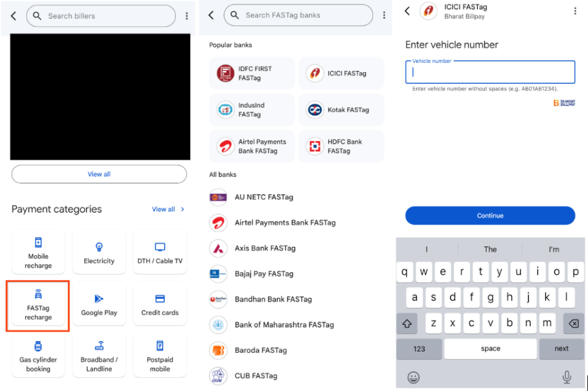The width and height of the screenshot is (588, 391).
Task: Focus the Vehicle number input field
Action: point(490,72)
